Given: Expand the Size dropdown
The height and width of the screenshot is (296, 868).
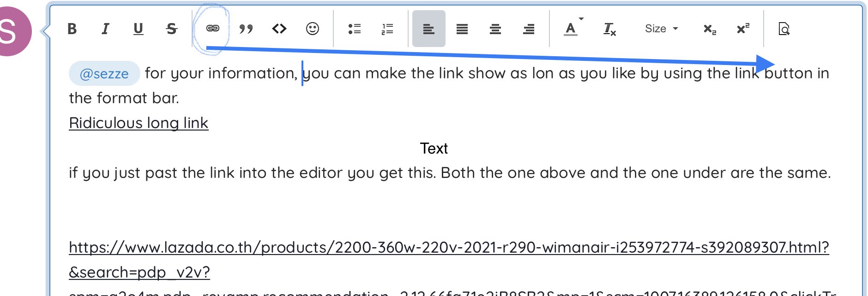Looking at the screenshot, I should tap(661, 29).
